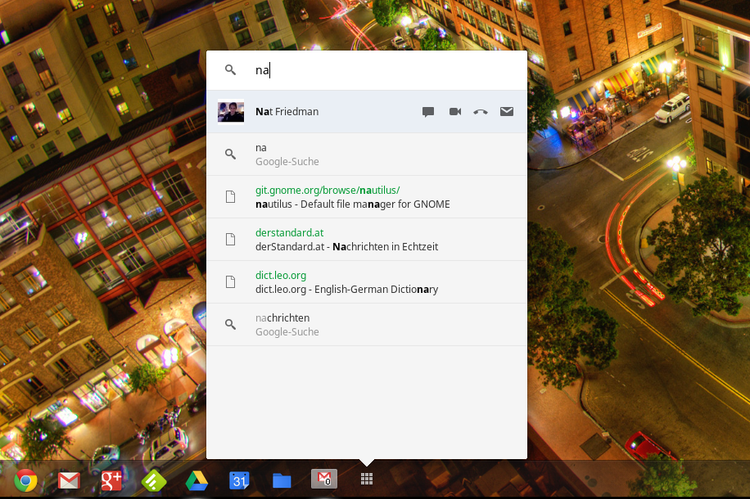
Task: Open Chrome from the shelf
Action: pyautogui.click(x=26, y=480)
